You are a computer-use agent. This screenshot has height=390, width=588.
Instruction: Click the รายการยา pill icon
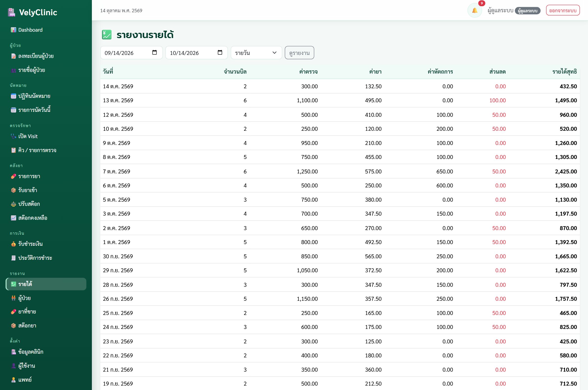coord(13,176)
